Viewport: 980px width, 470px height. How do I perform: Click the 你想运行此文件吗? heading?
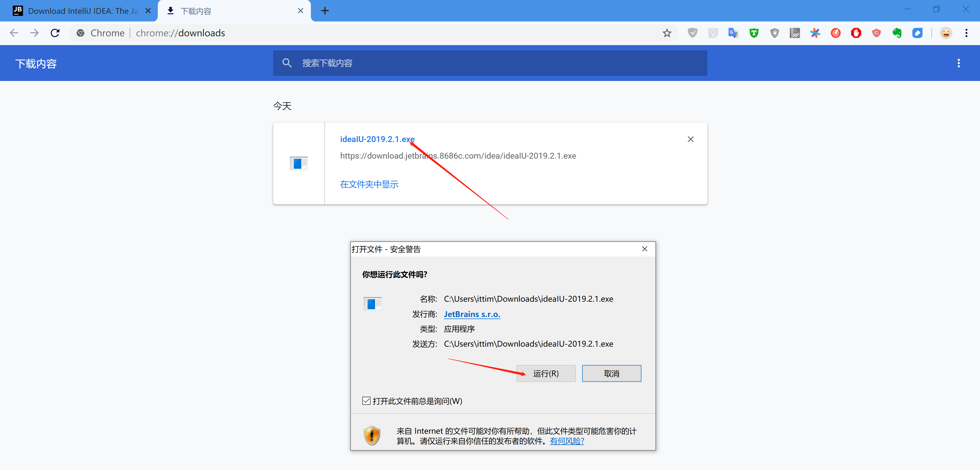point(395,275)
